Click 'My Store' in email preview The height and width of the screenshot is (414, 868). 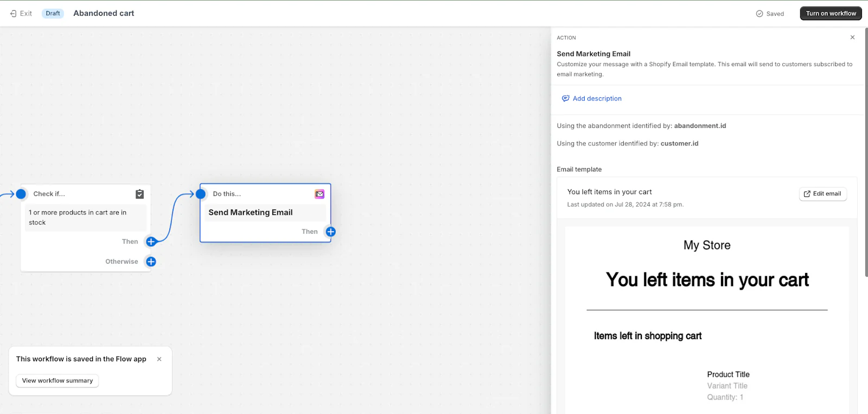coord(707,245)
